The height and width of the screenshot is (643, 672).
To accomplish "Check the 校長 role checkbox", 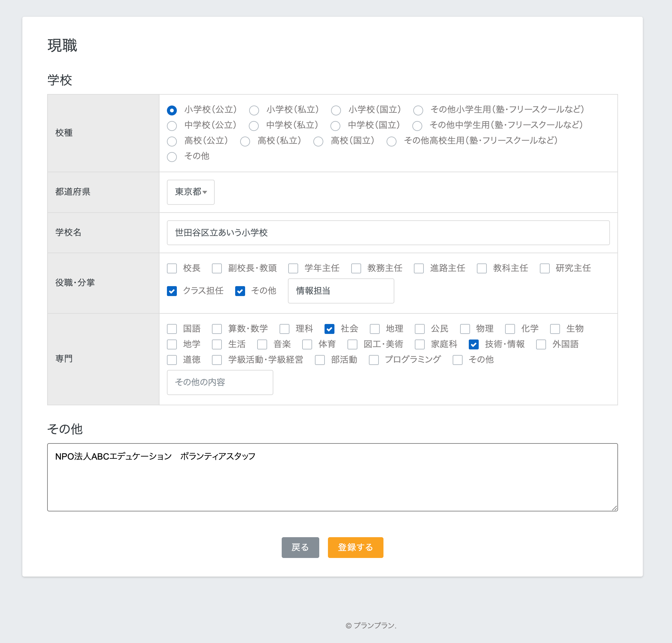I will [x=172, y=268].
